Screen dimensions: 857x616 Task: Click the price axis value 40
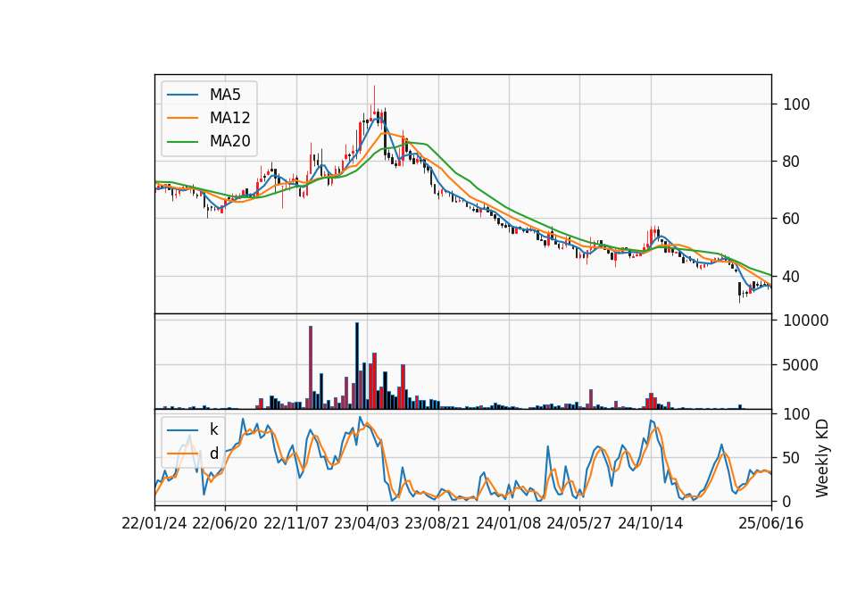coord(792,277)
